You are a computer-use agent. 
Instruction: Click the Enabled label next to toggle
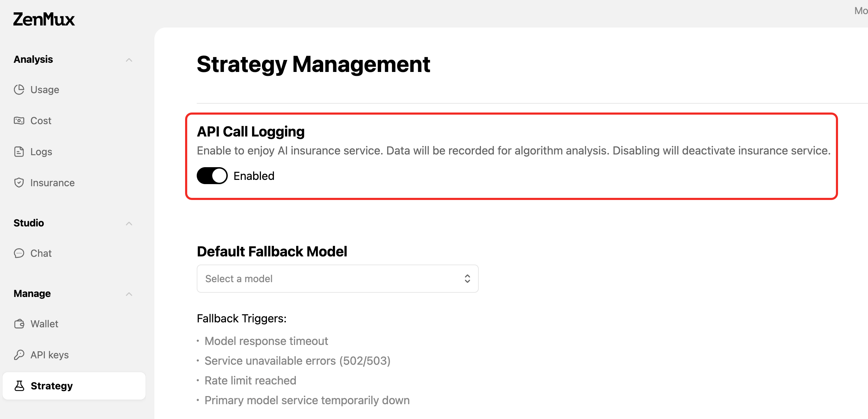click(254, 176)
